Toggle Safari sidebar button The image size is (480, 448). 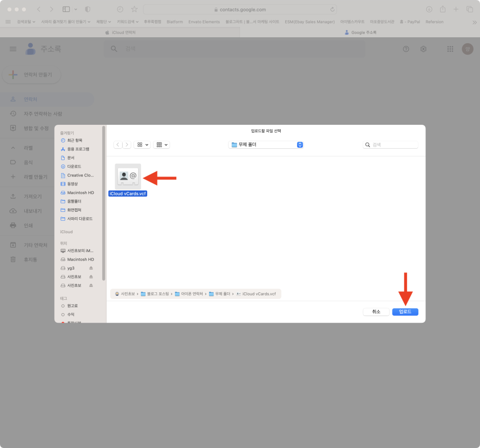tap(66, 9)
